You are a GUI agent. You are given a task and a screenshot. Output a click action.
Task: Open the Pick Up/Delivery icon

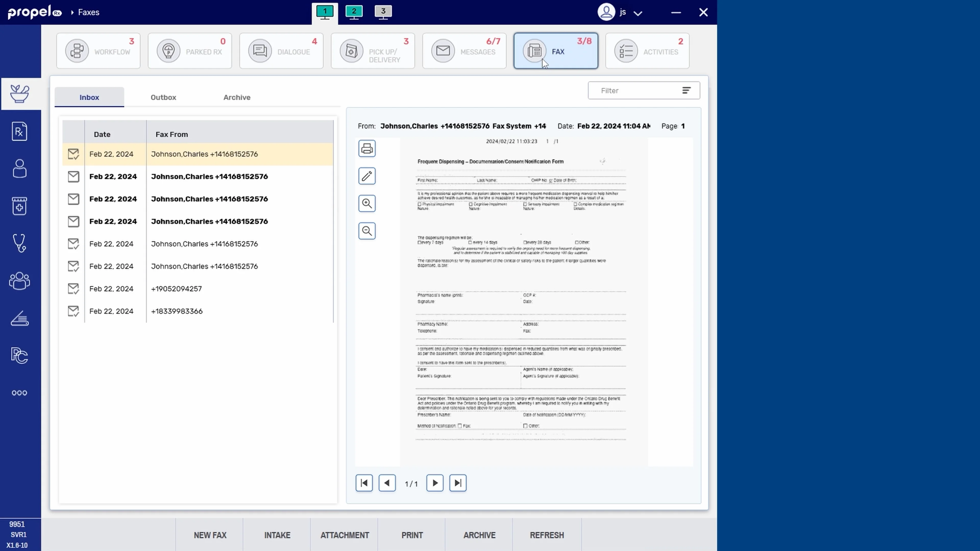tap(351, 51)
